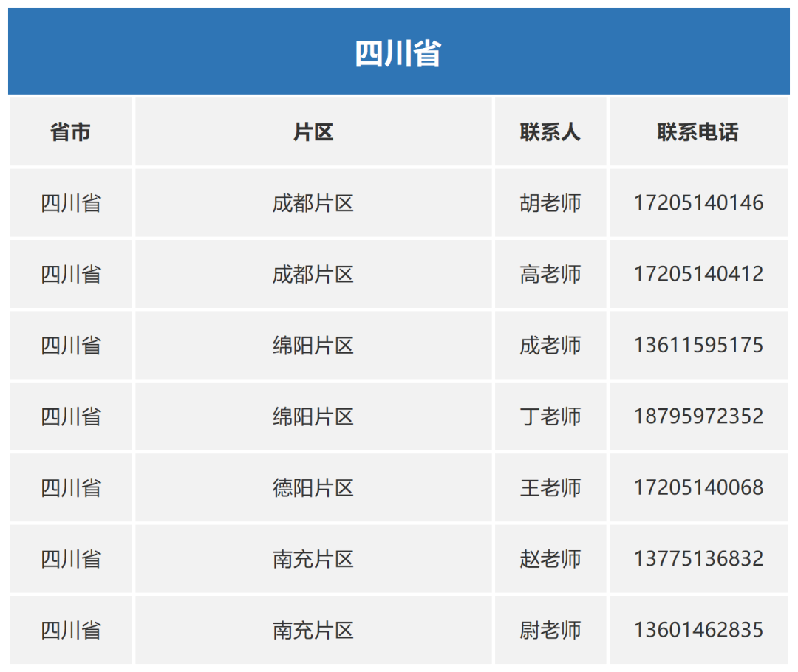The width and height of the screenshot is (798, 672).
Task: Click the 绵阳片区 cell in 成老师 row
Action: tap(313, 345)
